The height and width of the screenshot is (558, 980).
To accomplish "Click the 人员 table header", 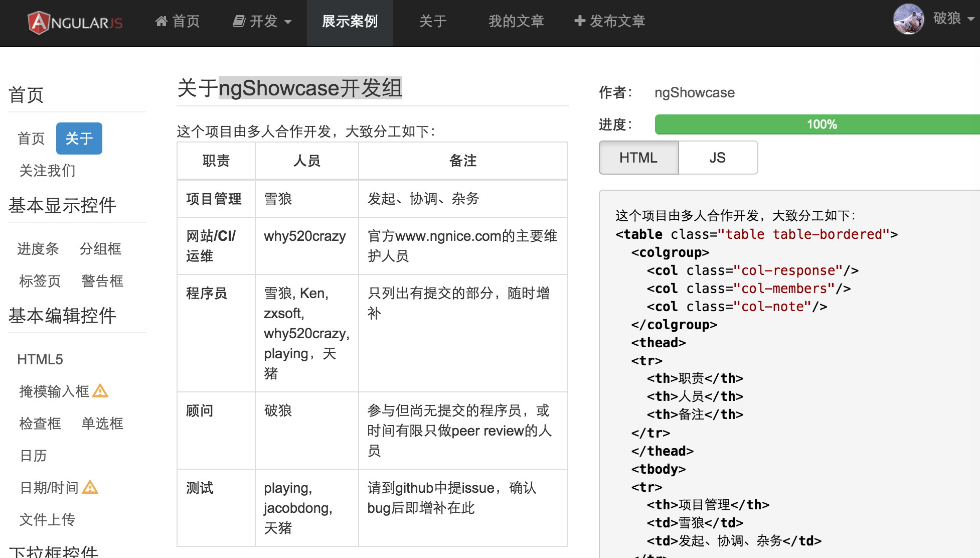I will (x=307, y=161).
